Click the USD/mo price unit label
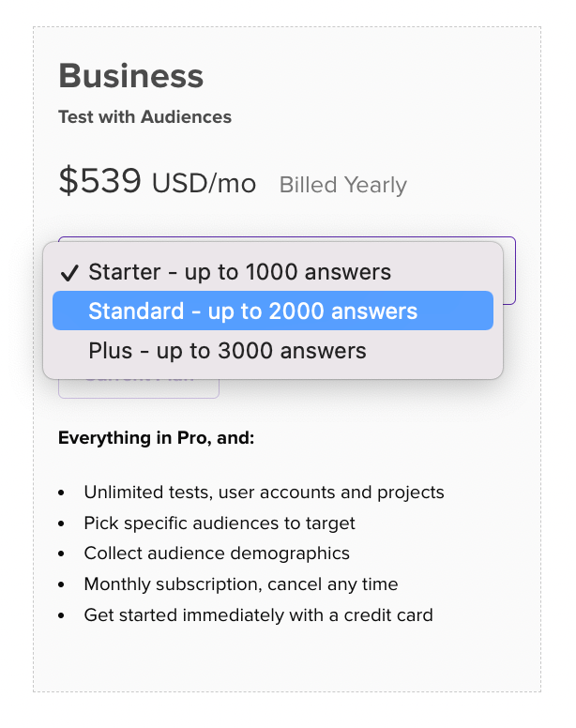The image size is (576, 728). click(x=205, y=183)
